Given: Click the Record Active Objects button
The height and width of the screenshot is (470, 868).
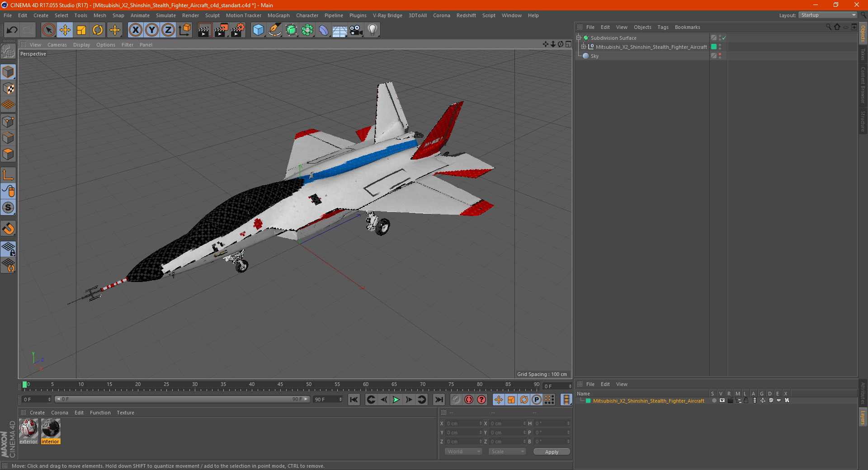Looking at the screenshot, I should (x=456, y=399).
